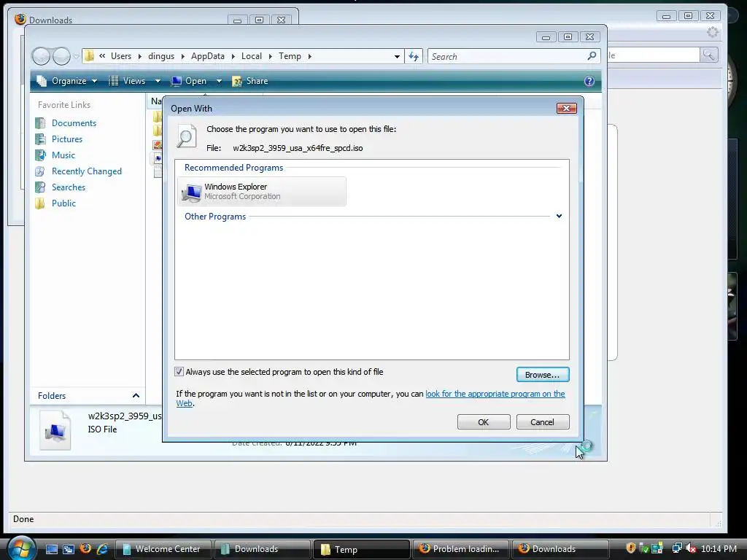
Task: Open Explorer help question-mark icon
Action: [589, 81]
